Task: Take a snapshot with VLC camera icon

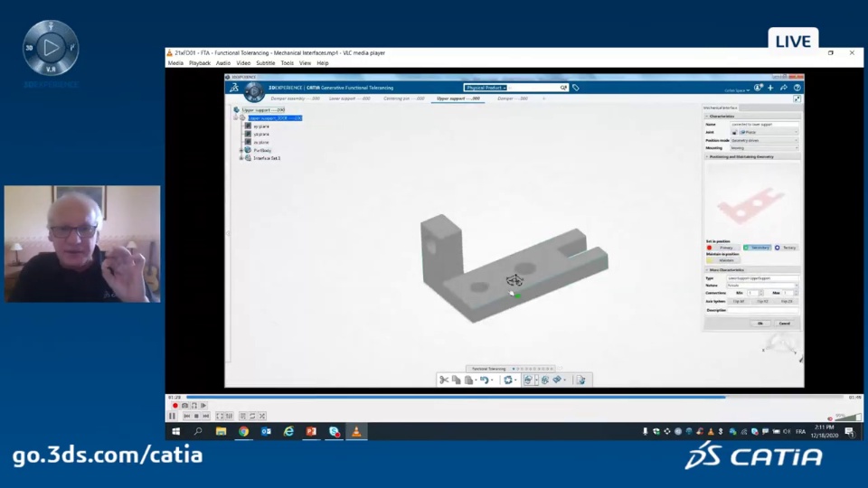Action: (184, 406)
